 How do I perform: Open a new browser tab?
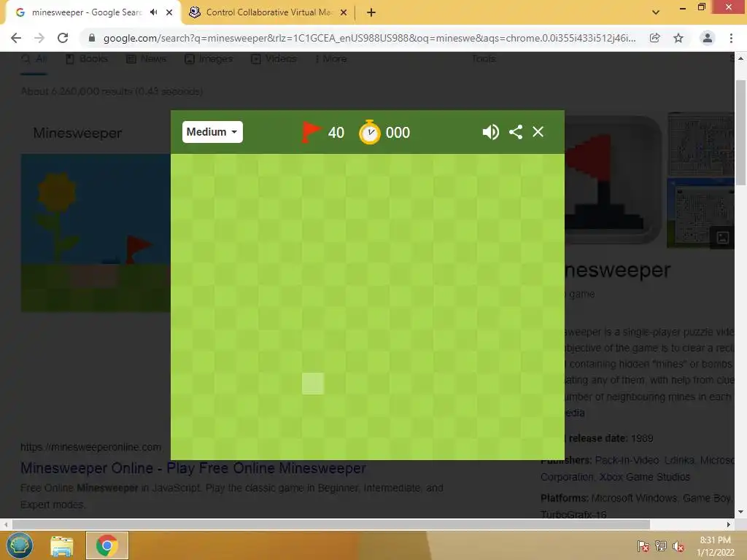371,12
